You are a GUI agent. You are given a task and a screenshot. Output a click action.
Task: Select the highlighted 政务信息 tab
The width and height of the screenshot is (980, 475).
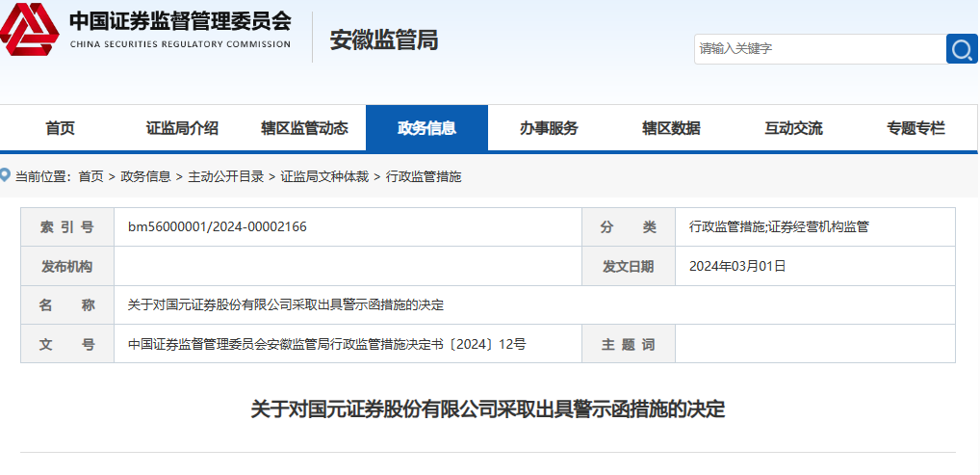tap(426, 128)
